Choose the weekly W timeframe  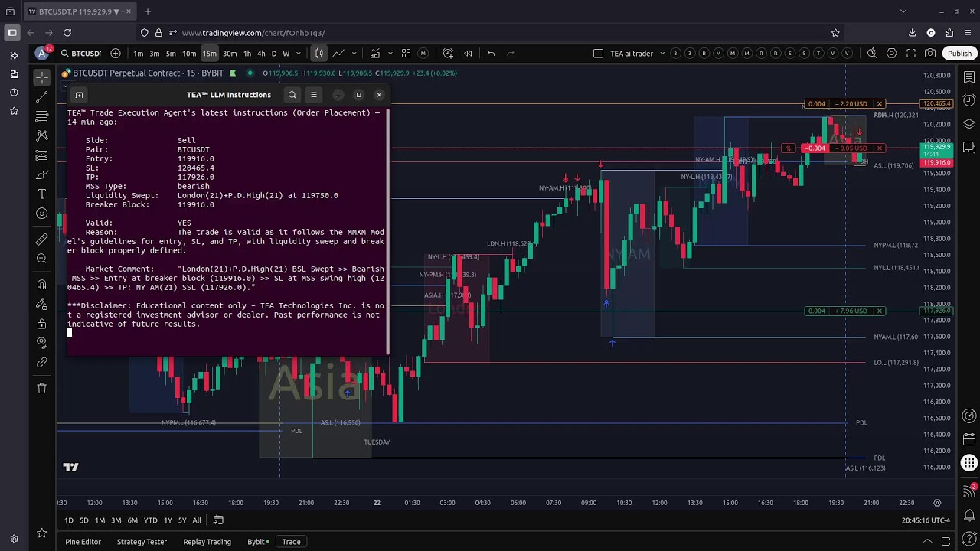point(286,54)
